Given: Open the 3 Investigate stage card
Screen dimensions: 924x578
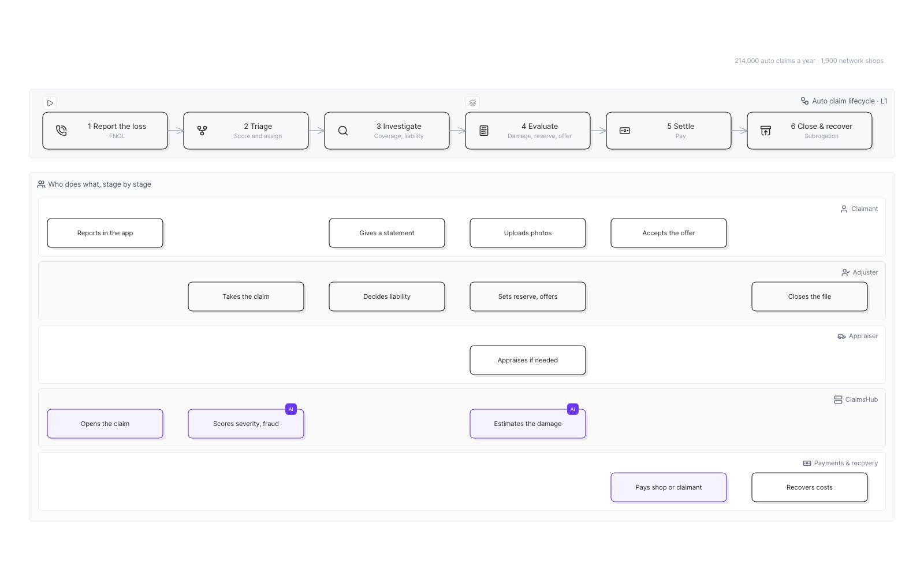Looking at the screenshot, I should click(387, 131).
